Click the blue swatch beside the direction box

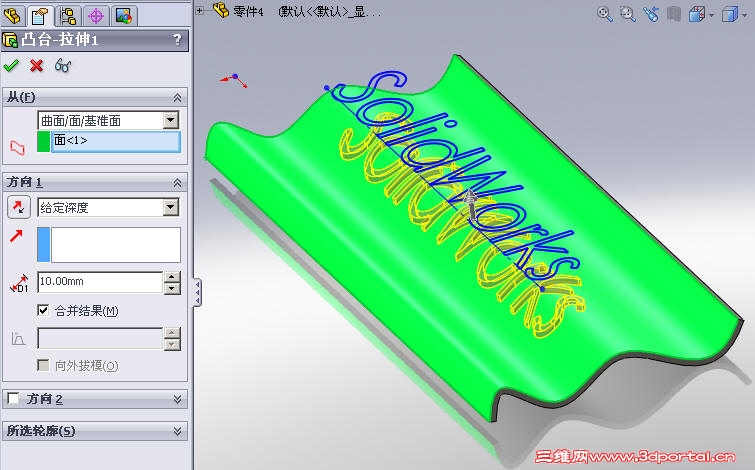pyautogui.click(x=43, y=245)
